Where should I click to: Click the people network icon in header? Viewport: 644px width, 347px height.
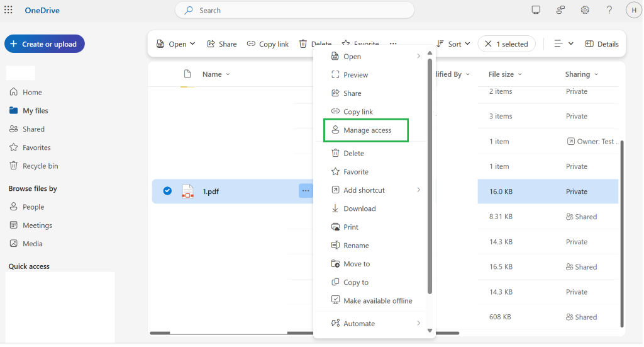click(x=560, y=10)
